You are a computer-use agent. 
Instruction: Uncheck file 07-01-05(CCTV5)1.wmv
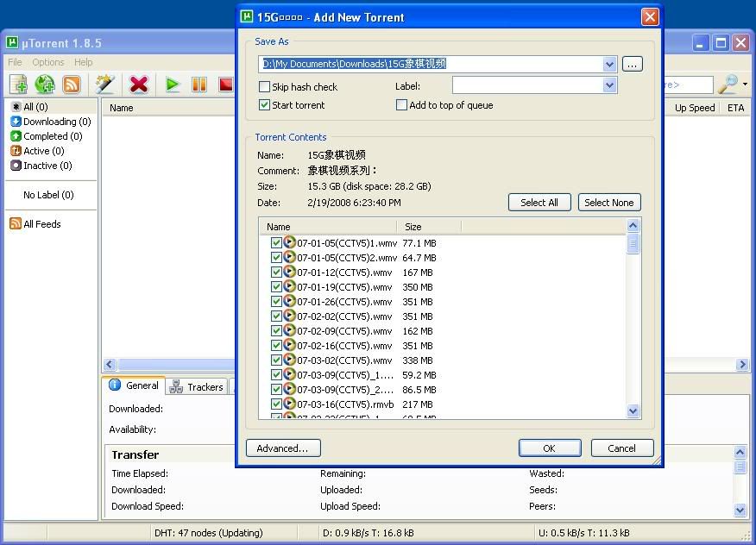276,243
